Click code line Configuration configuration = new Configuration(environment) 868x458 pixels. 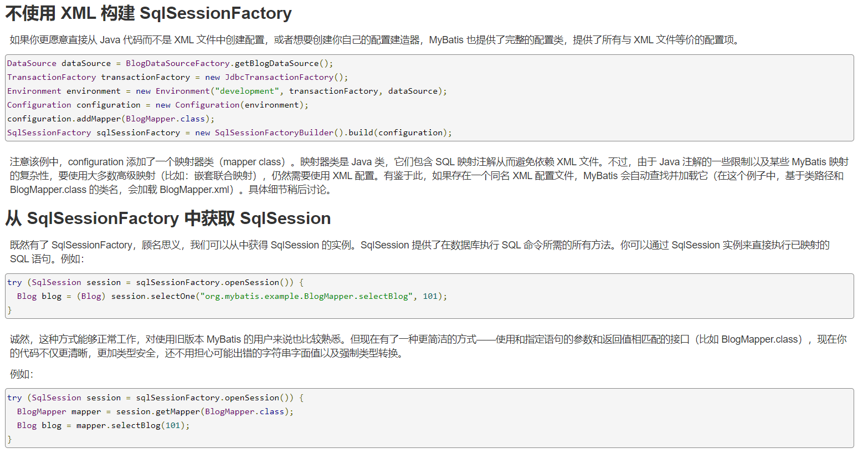click(158, 105)
